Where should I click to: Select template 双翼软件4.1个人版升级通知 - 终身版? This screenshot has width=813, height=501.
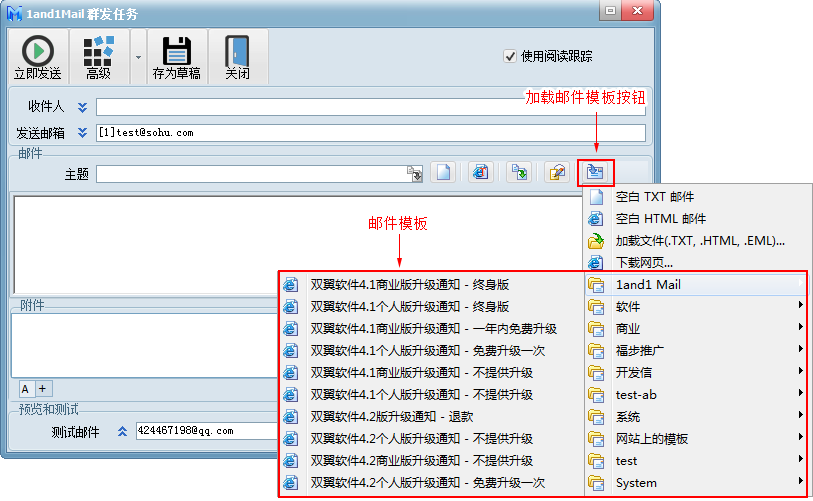(432, 307)
